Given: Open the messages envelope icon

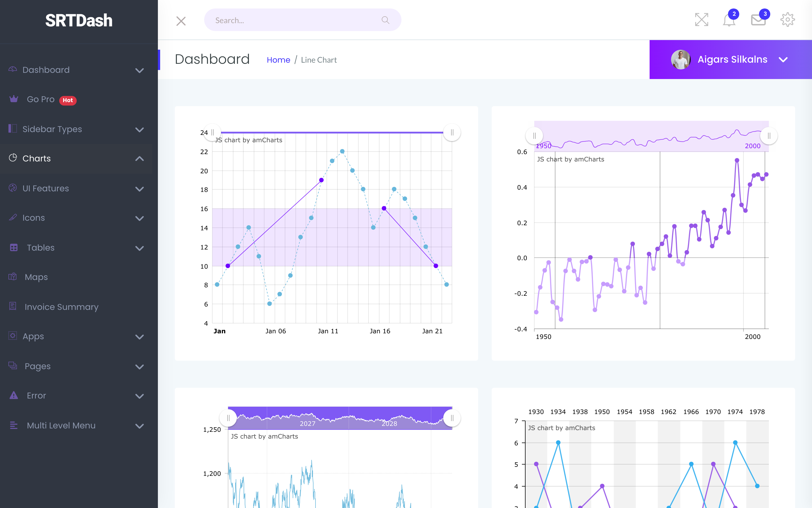Looking at the screenshot, I should (x=758, y=19).
